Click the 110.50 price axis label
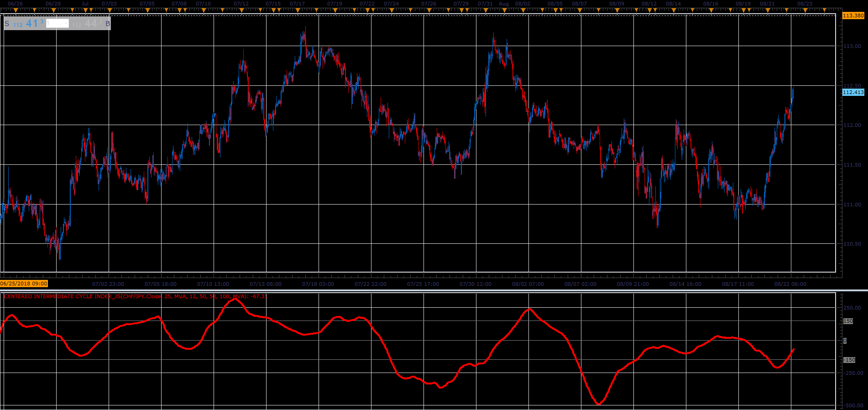The width and height of the screenshot is (868, 410). click(852, 244)
